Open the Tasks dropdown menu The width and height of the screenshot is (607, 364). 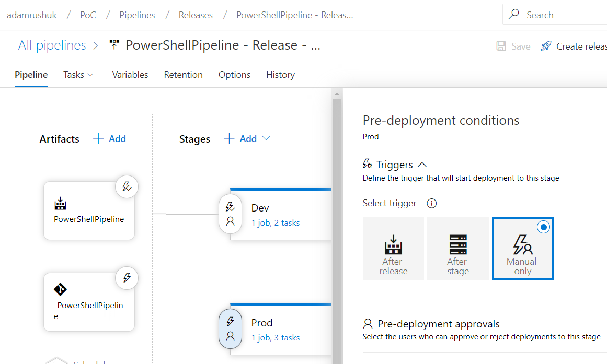[78, 75]
